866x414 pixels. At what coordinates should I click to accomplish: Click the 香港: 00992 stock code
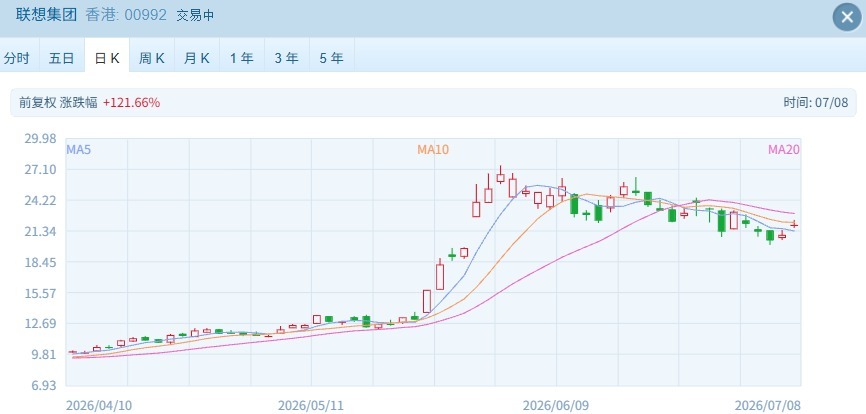[x=126, y=15]
